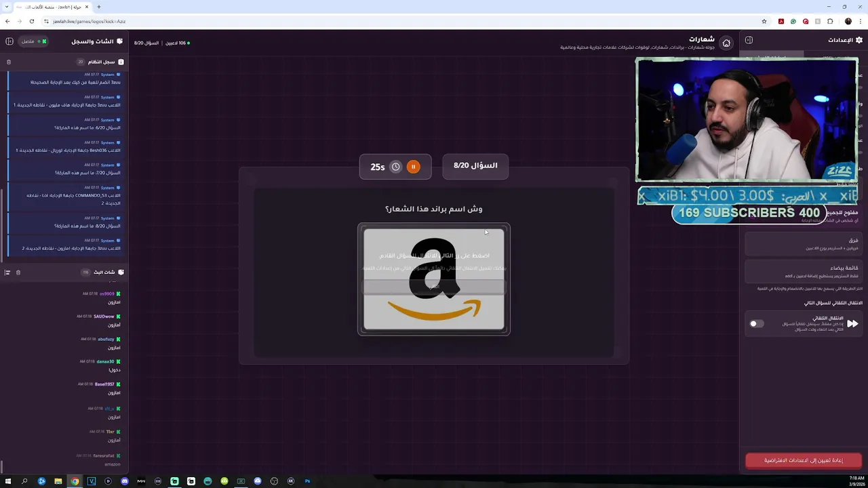Click chat user danaa30's name
This screenshot has width=868, height=488.
(105, 361)
